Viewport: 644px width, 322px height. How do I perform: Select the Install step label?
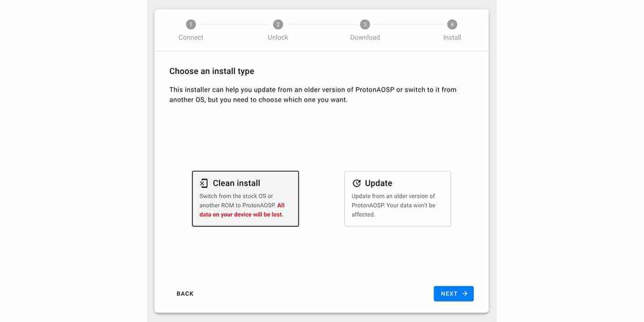pyautogui.click(x=452, y=38)
